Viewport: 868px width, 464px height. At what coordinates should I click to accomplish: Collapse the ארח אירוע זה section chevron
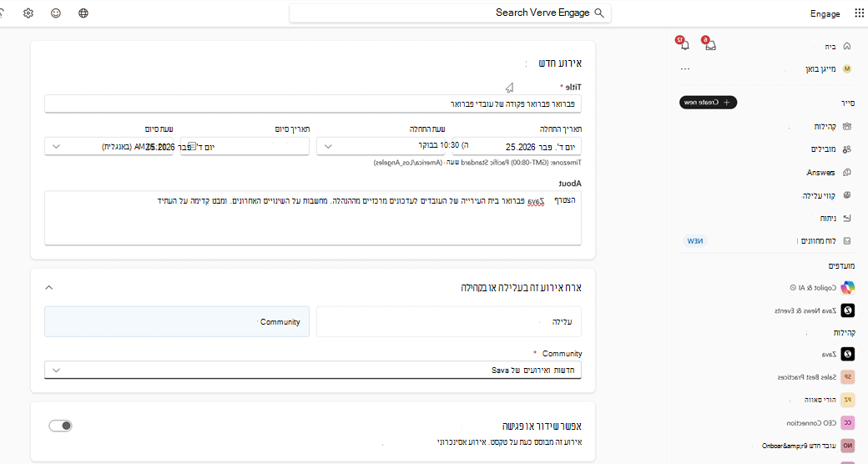tap(48, 287)
